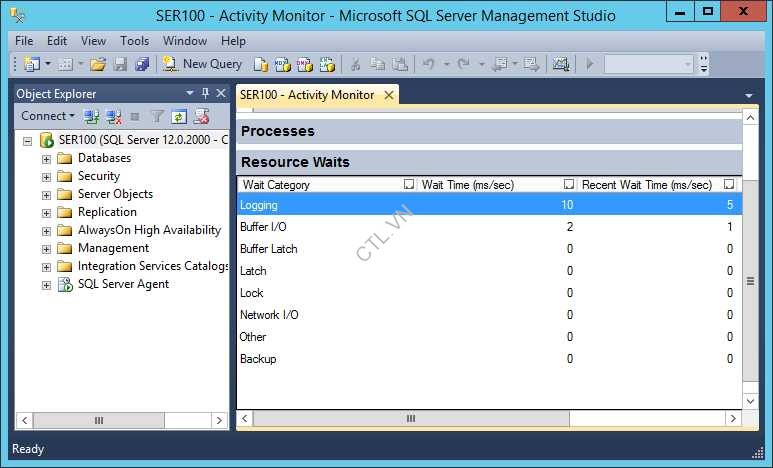The image size is (773, 468).
Task: Close the Object Explorer panel
Action: (x=221, y=93)
